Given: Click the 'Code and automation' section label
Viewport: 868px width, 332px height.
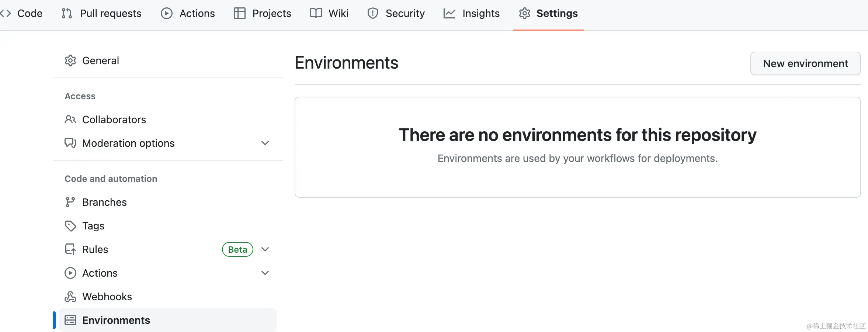Looking at the screenshot, I should pyautogui.click(x=111, y=179).
